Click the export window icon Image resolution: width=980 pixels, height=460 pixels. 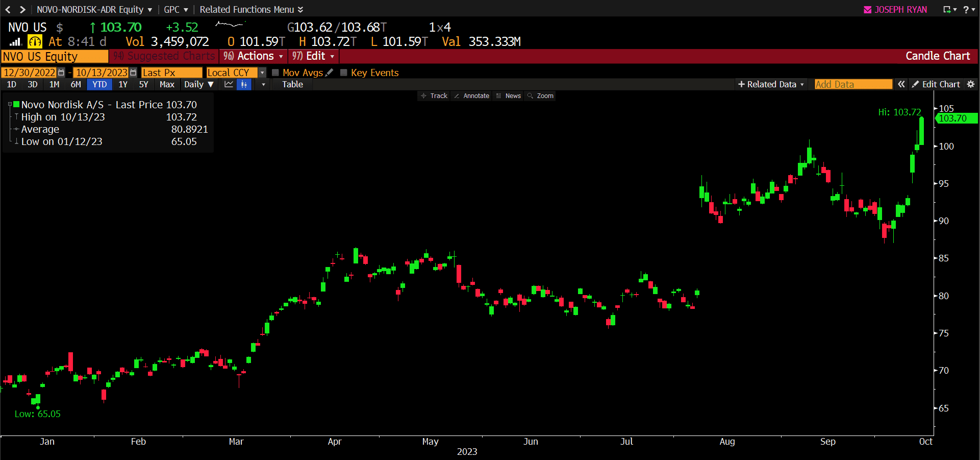coord(947,10)
